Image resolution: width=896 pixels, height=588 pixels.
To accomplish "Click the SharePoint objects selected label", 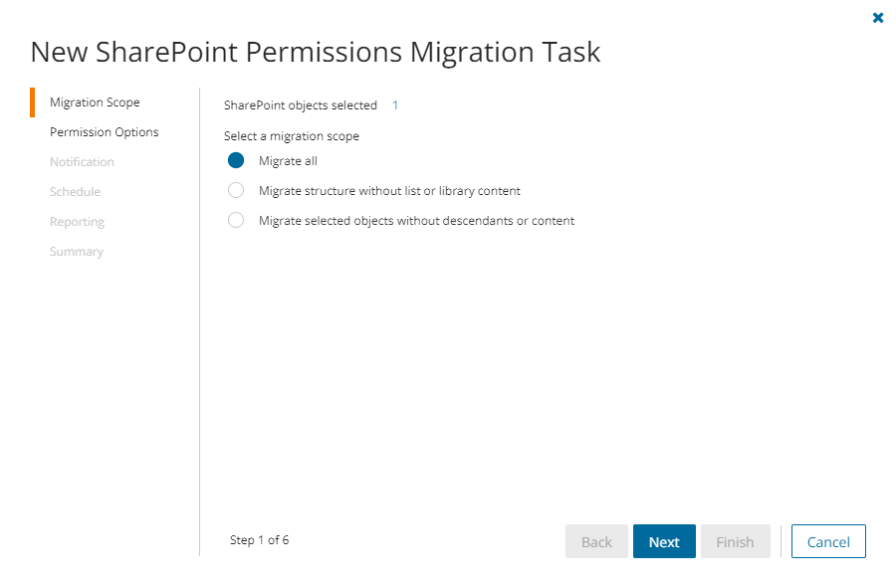I will tap(301, 105).
